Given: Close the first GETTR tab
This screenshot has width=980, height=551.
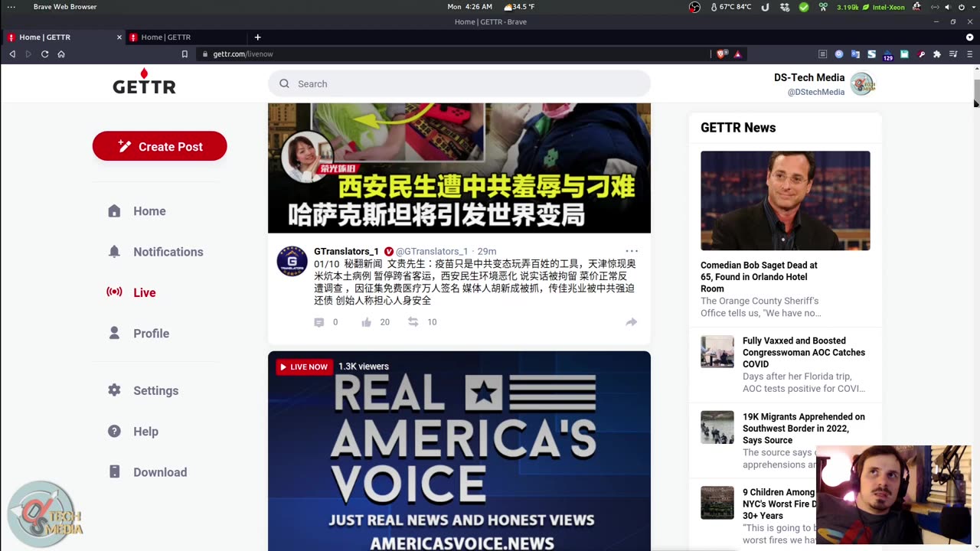Looking at the screenshot, I should (119, 37).
